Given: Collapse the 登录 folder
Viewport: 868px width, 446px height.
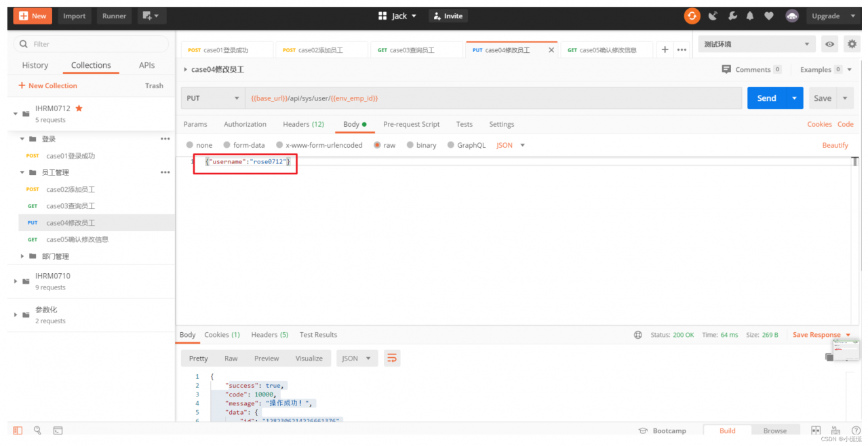Looking at the screenshot, I should pos(22,139).
